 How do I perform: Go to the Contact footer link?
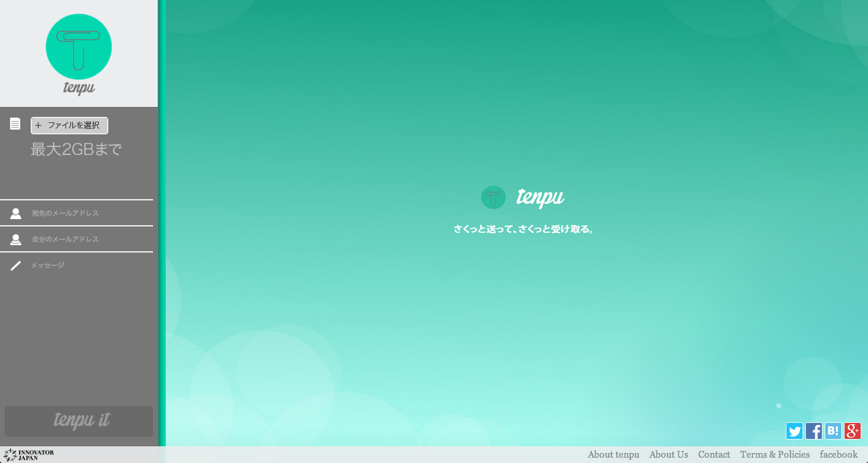coord(714,455)
